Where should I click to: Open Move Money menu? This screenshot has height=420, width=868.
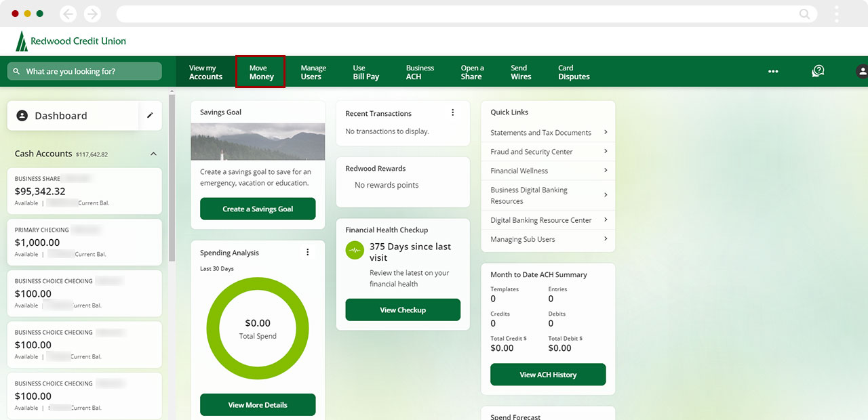(x=261, y=72)
